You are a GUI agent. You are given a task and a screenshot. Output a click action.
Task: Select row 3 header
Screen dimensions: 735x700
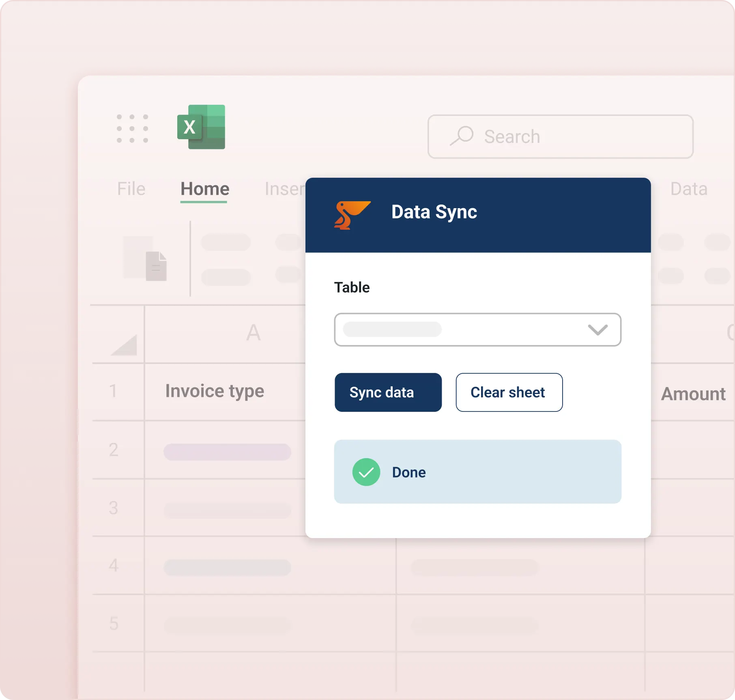pos(114,508)
